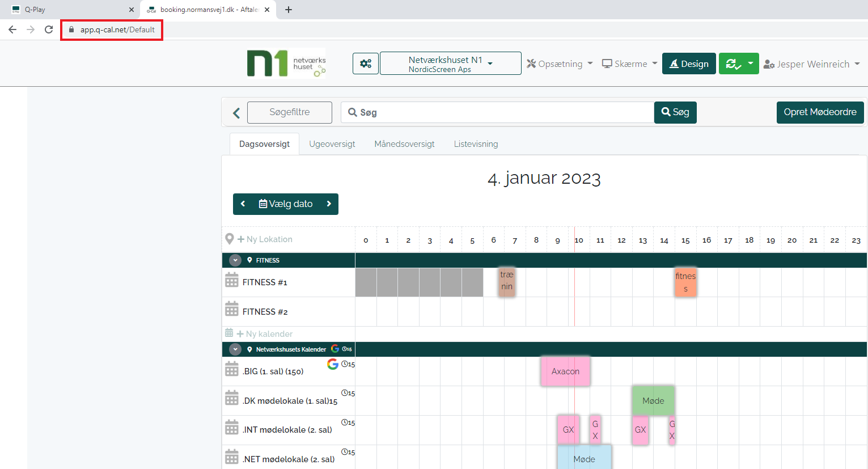Click the location pin icon beside Ny Lokation

[229, 239]
